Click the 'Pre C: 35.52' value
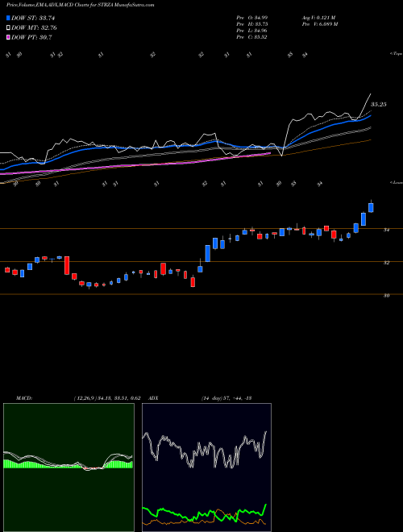 tap(252, 37)
